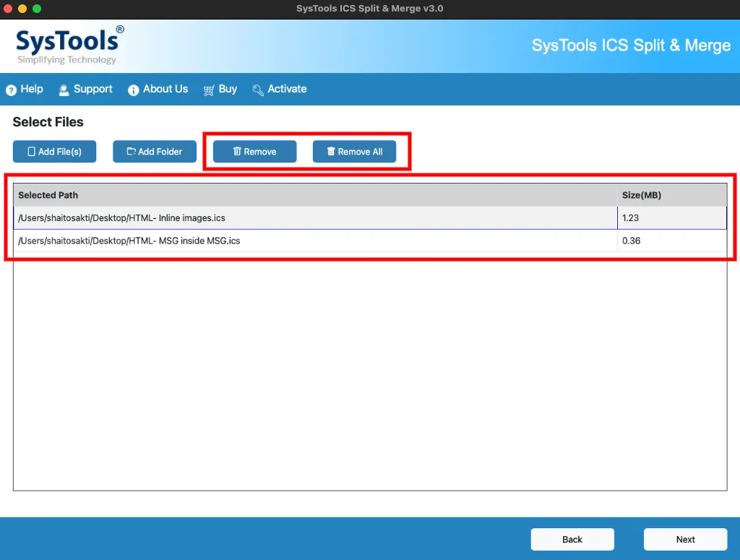Go back using the Back button
Viewport: 740px width, 560px height.
point(572,539)
